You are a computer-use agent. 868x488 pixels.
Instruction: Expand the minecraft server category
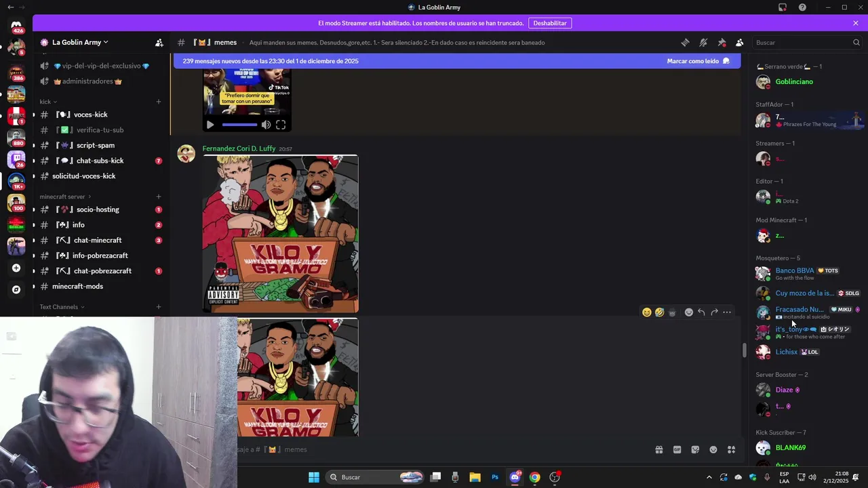[65, 197]
